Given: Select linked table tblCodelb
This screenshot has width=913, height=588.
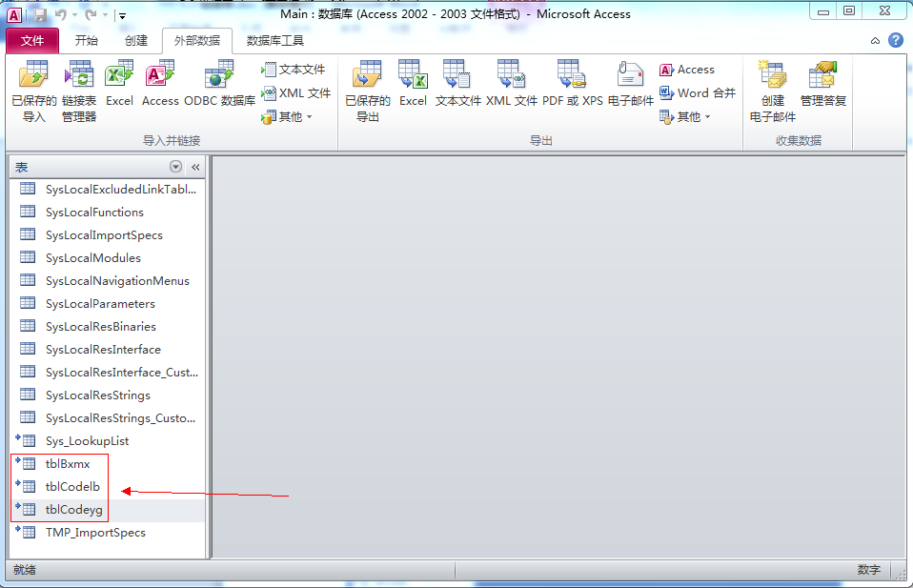Looking at the screenshot, I should pos(108,487).
